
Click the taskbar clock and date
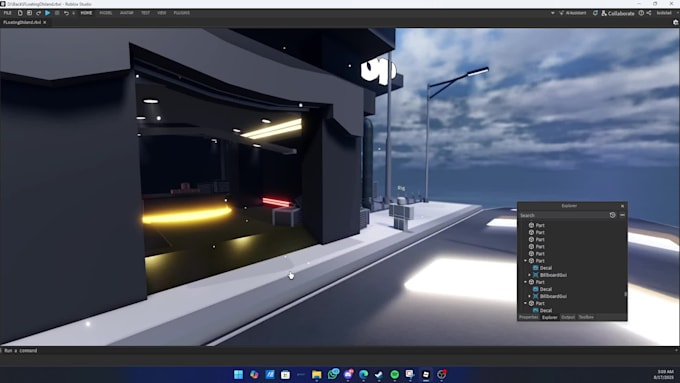(664, 374)
